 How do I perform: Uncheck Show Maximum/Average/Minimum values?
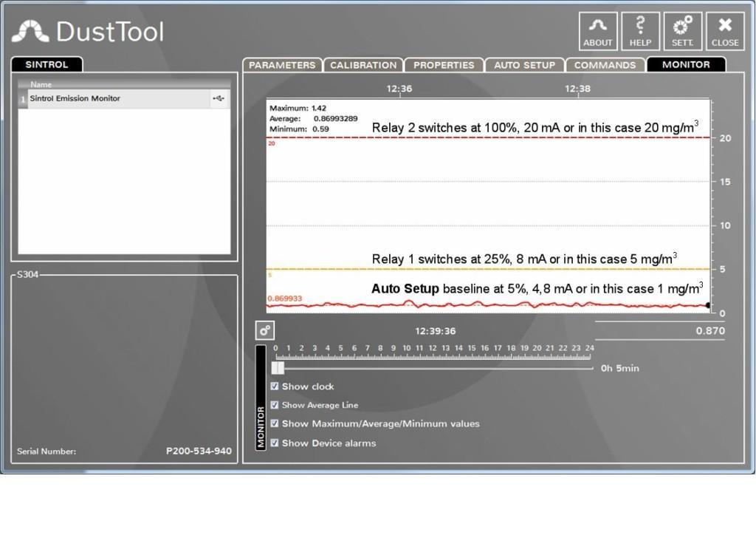(x=275, y=423)
